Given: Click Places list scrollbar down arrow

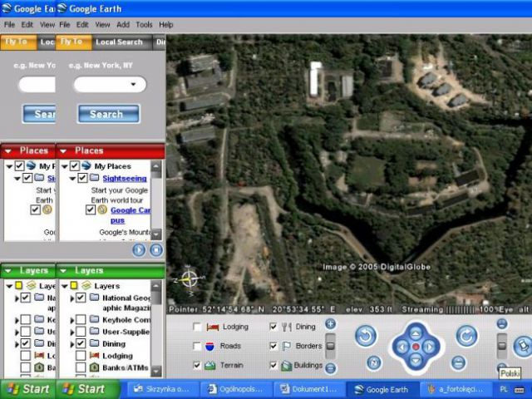Looking at the screenshot, I should click(156, 234).
